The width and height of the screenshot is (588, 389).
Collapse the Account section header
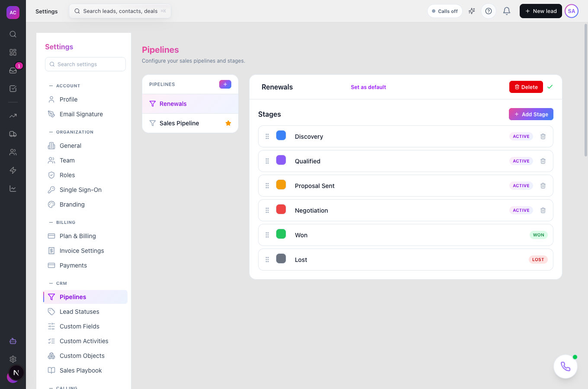click(65, 86)
